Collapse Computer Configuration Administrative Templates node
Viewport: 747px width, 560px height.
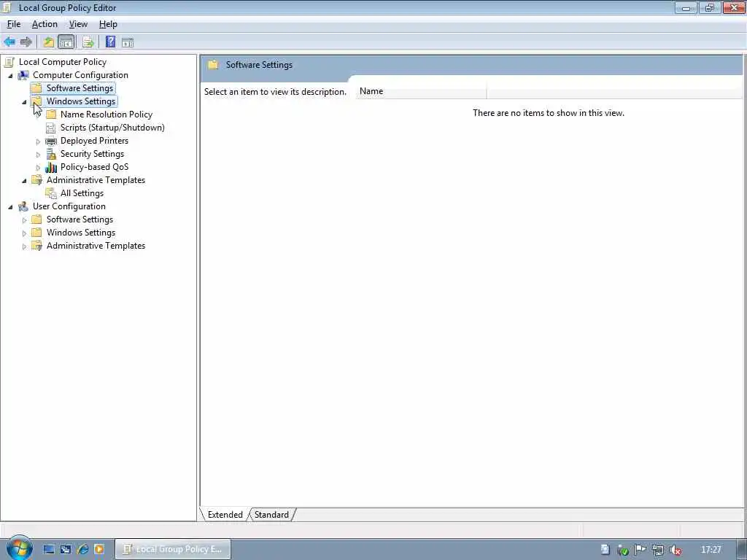pyautogui.click(x=24, y=181)
